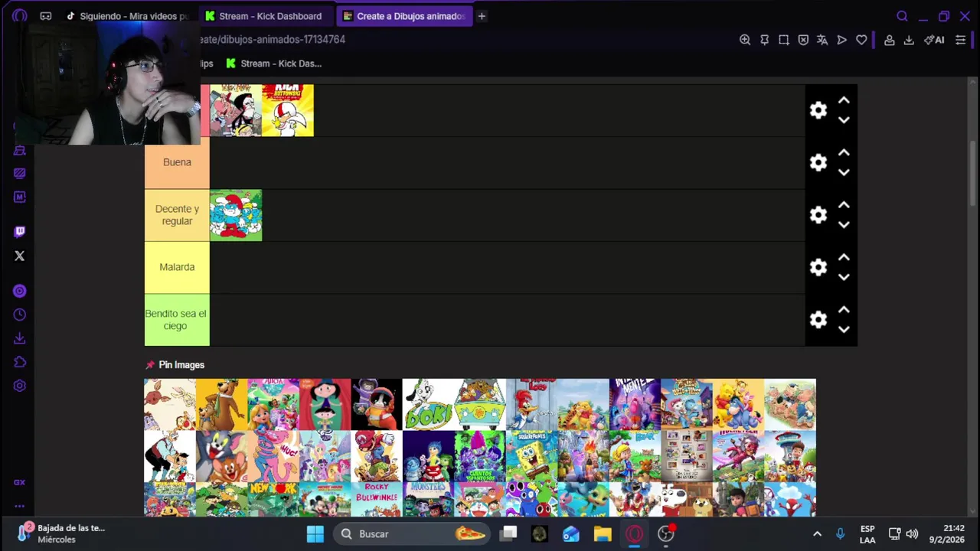Select the Decente y regular tier label
This screenshot has width=980, height=551.
[177, 215]
